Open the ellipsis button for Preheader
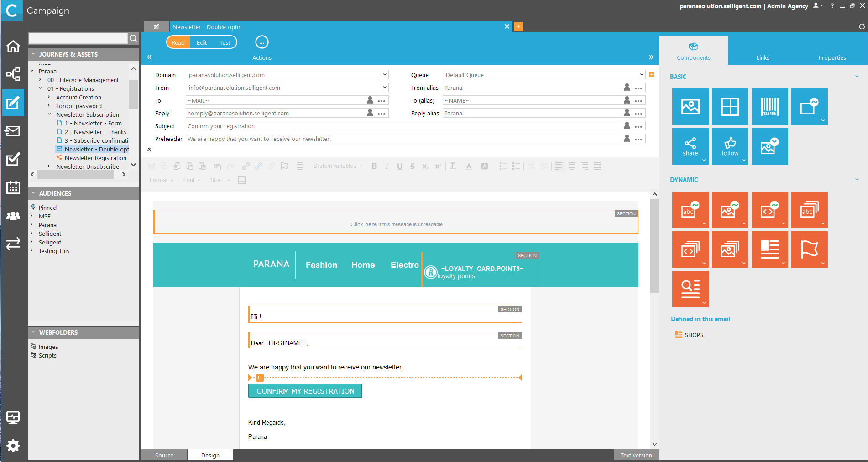This screenshot has width=868, height=462. click(638, 139)
